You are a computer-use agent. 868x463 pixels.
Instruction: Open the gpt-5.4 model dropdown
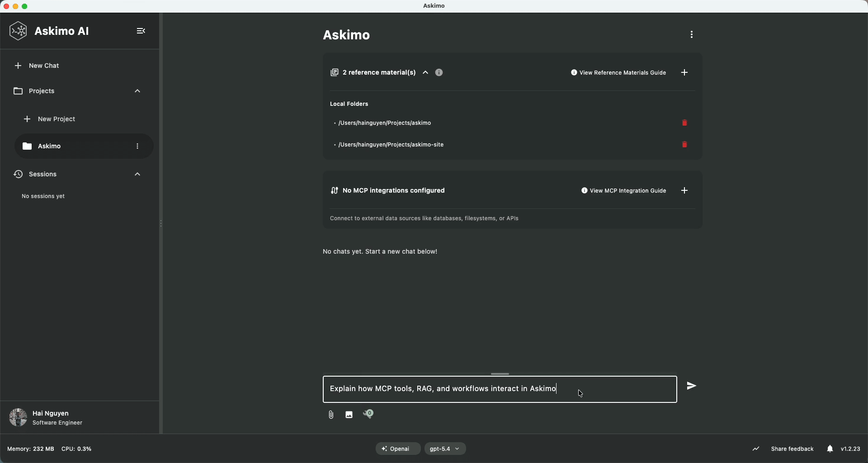point(445,449)
